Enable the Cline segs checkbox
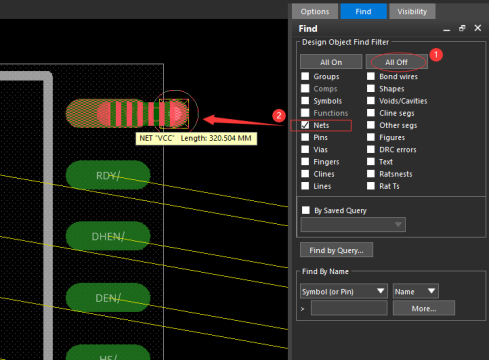This screenshot has height=361, width=489. 371,113
